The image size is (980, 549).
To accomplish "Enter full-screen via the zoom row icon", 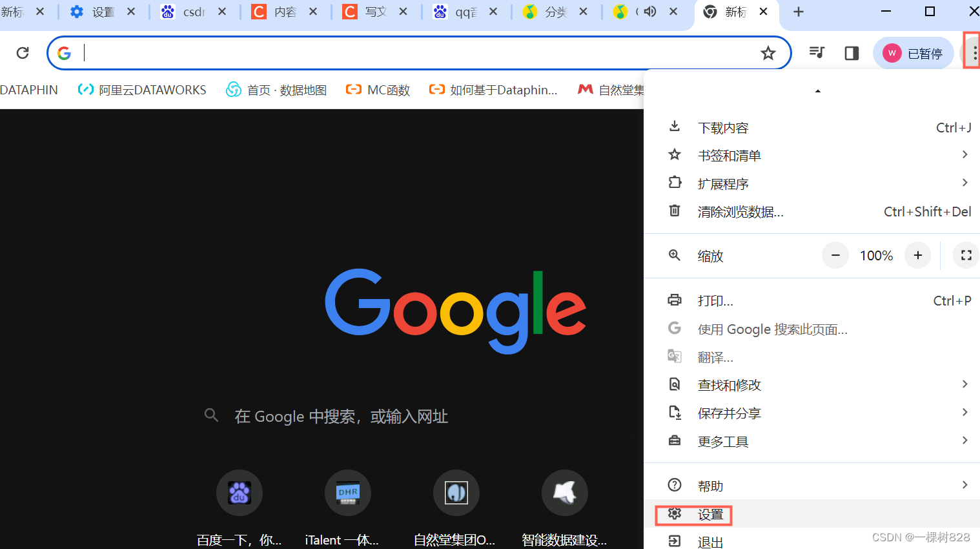I will pyautogui.click(x=965, y=255).
